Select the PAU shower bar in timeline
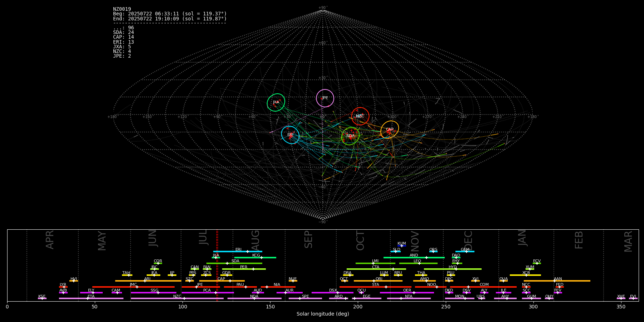Viewport: 644px width, 322px height. 240,287
